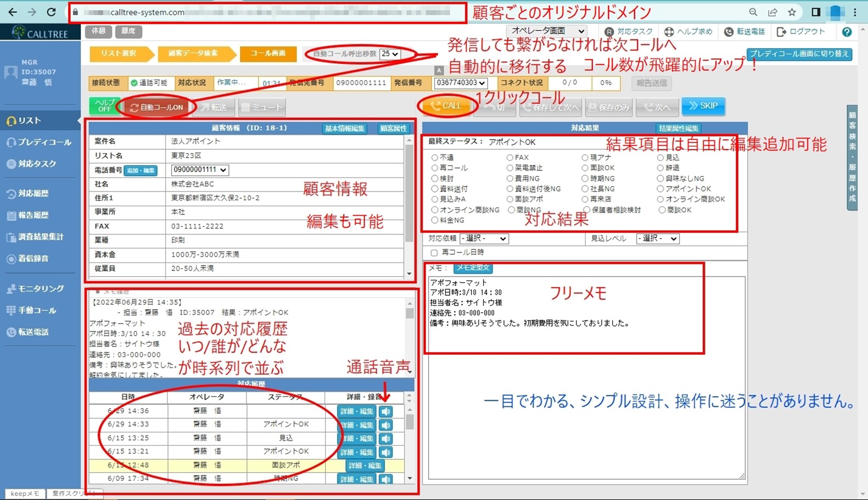Image resolution: width=868 pixels, height=500 pixels.
Task: Open the help question mark icon
Action: 847,32
